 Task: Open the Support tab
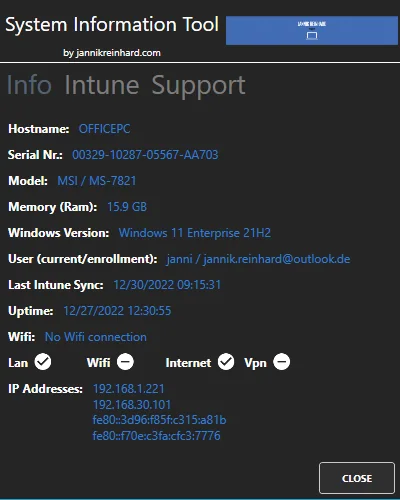199,87
